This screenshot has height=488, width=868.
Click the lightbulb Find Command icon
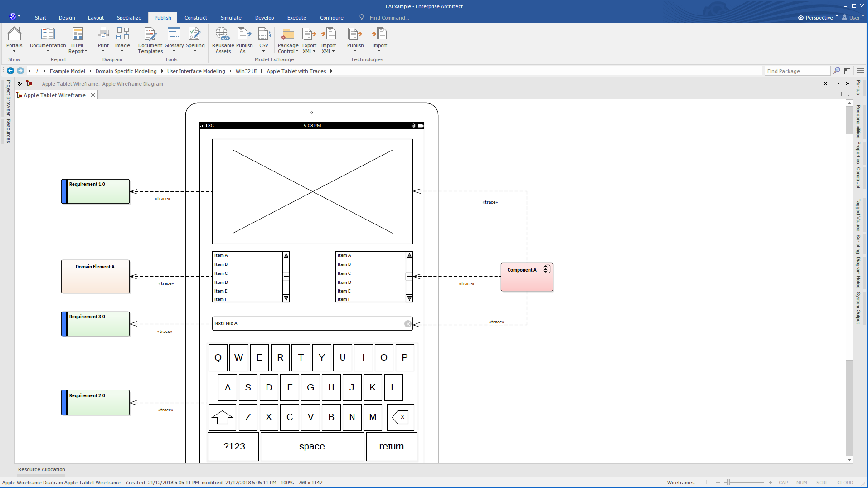pos(362,17)
